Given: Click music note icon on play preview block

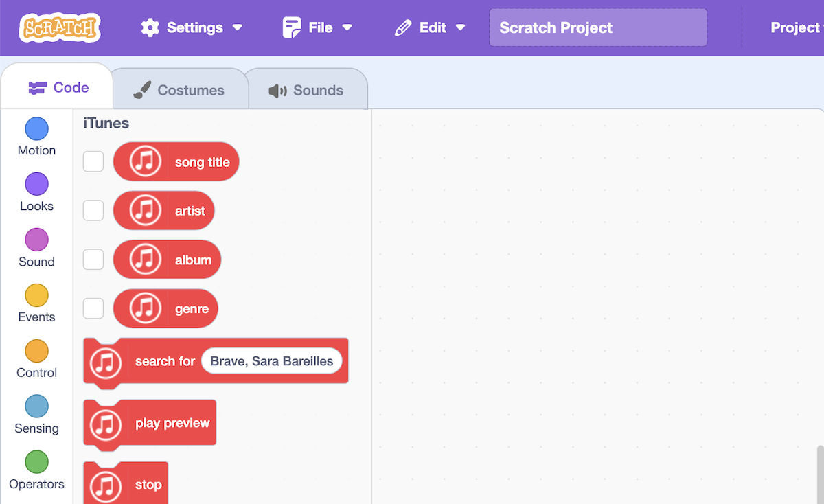Looking at the screenshot, I should click(105, 424).
